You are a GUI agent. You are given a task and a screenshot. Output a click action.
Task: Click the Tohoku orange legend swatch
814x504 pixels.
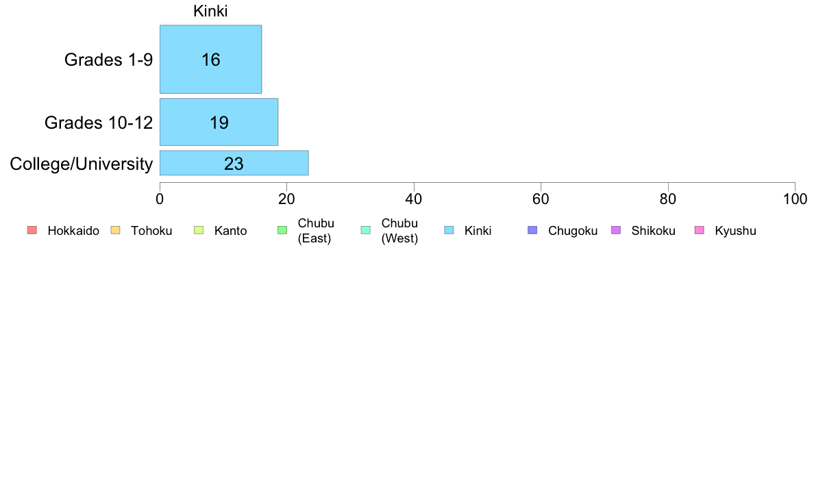(x=115, y=231)
